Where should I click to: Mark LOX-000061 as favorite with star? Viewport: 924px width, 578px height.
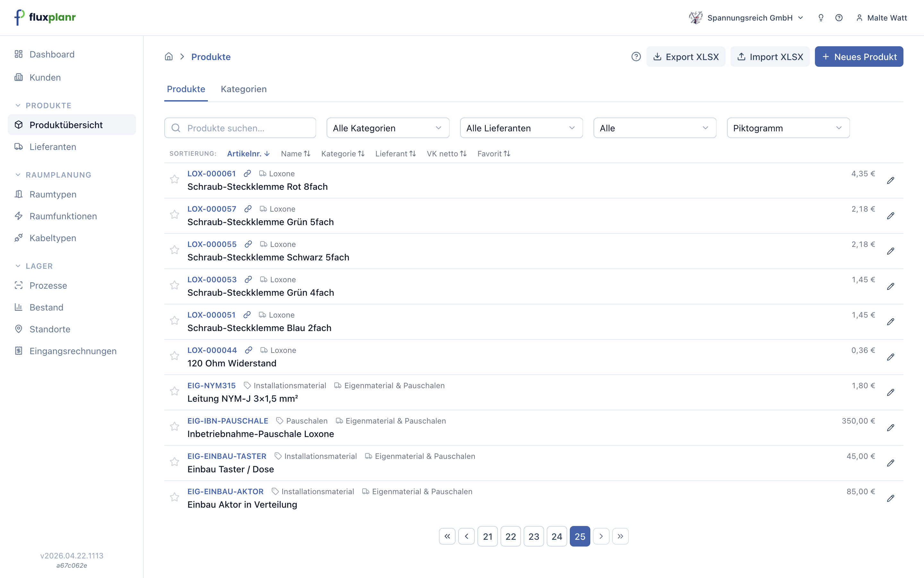coord(175,179)
